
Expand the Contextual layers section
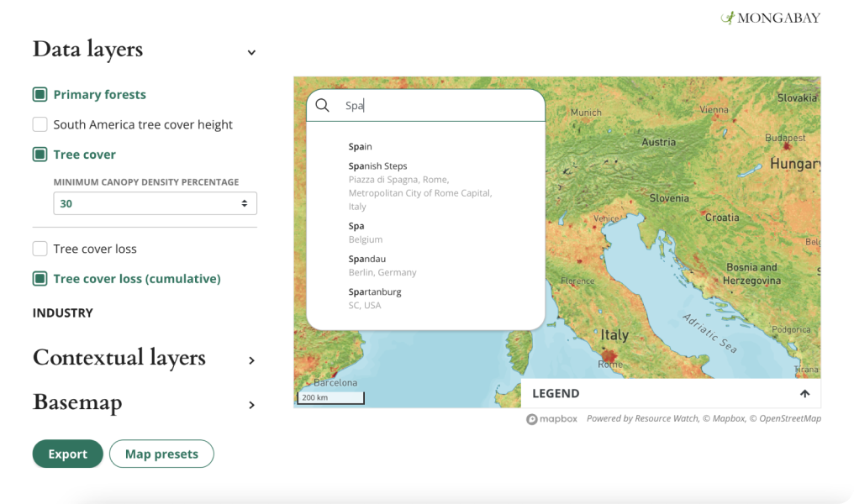coord(250,360)
